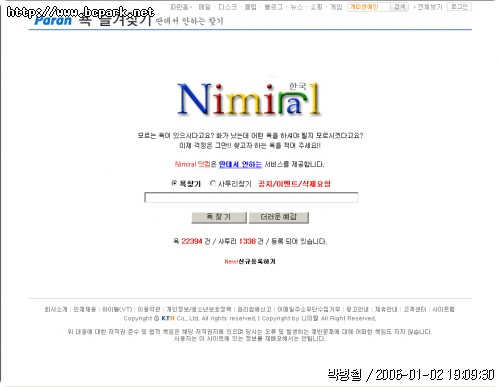Click the Paran logo
The height and width of the screenshot is (387, 500).
tap(53, 20)
